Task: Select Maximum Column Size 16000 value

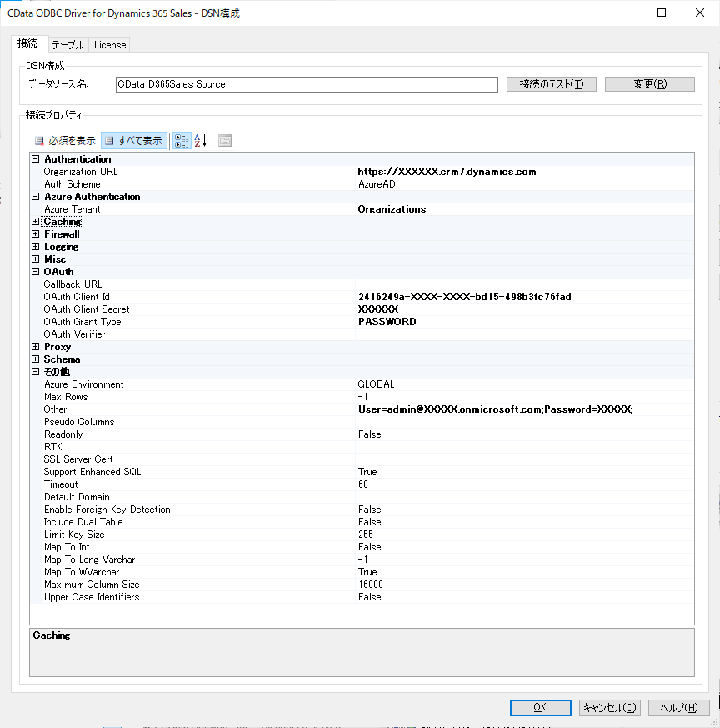Action: [371, 585]
